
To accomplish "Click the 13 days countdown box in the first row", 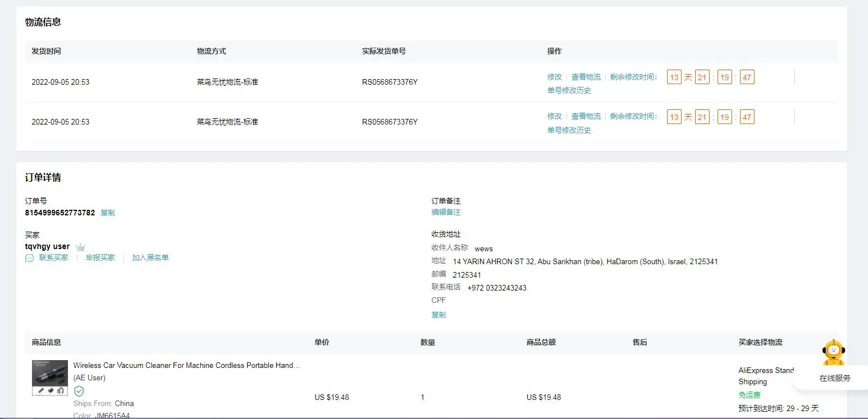I will tap(674, 77).
